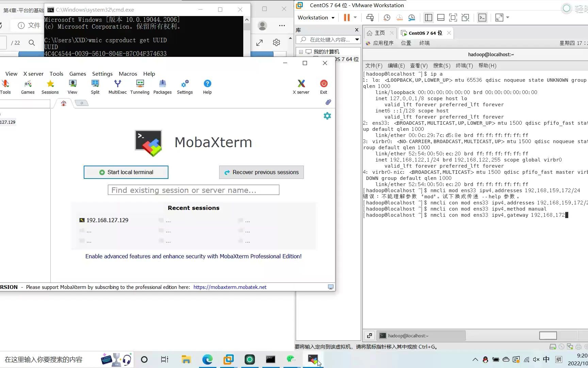Click VMware send Ctrl+Alt+Del icon
The height and width of the screenshot is (368, 588).
[x=370, y=18]
